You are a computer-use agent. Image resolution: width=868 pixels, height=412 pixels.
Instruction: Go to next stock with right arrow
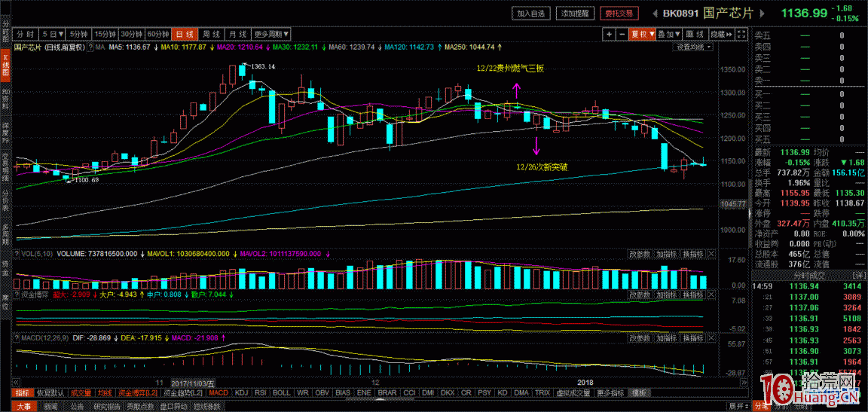[761, 14]
